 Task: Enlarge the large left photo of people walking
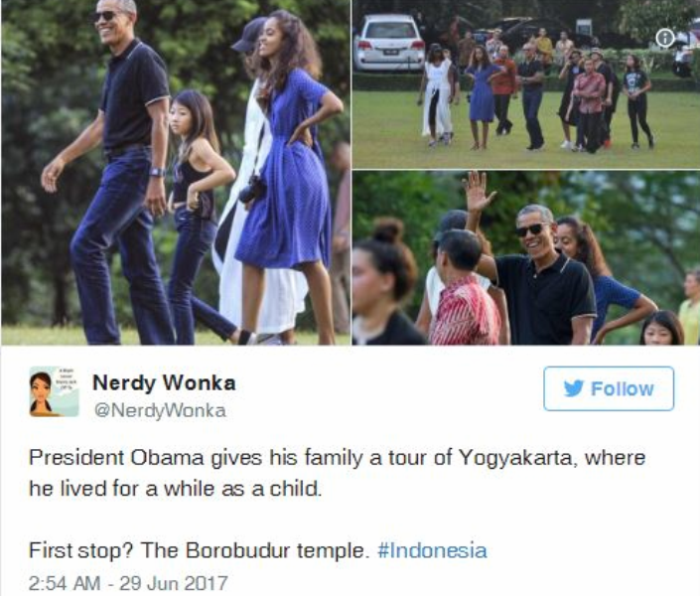[176, 172]
